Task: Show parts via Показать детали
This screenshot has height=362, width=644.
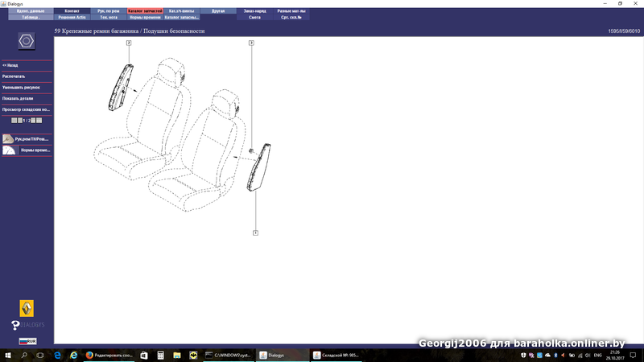Action: coord(18,98)
